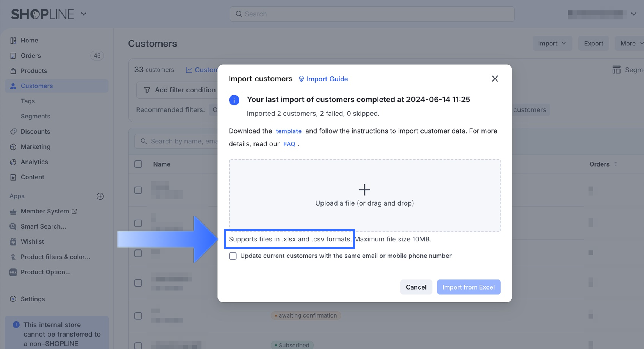Image resolution: width=644 pixels, height=349 pixels.
Task: Click the Discounts tag icon
Action: (x=13, y=132)
